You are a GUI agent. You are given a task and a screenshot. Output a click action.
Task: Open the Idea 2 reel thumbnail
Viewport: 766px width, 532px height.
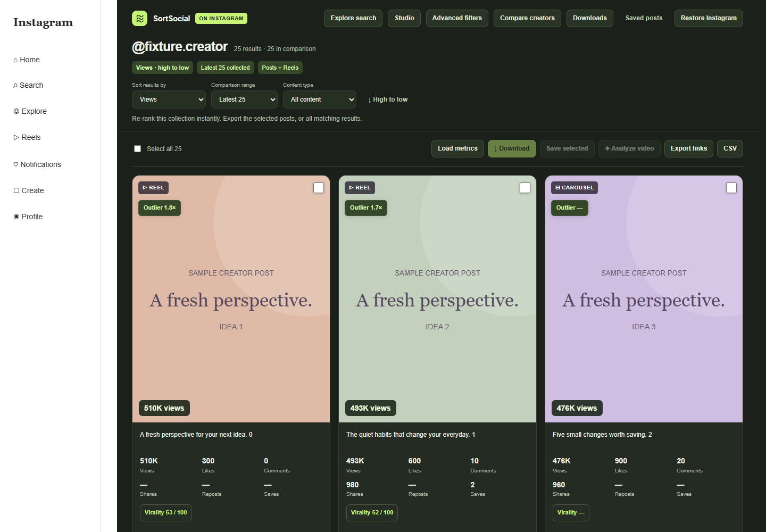437,299
